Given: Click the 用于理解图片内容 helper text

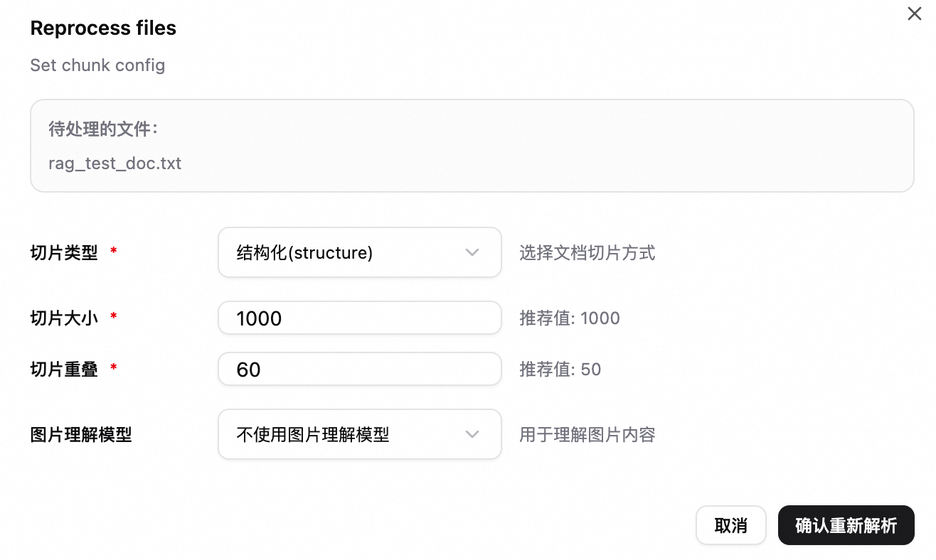Looking at the screenshot, I should (x=587, y=435).
